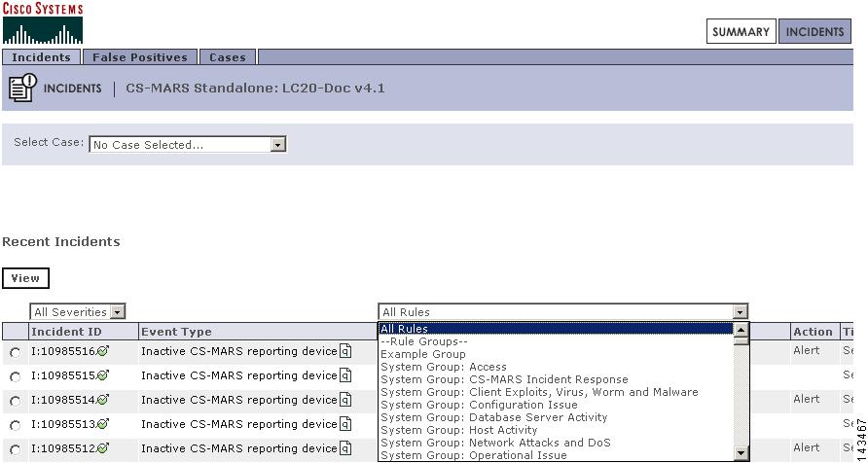Switch to the Cases tab
This screenshot has width=868, height=463.
228,57
